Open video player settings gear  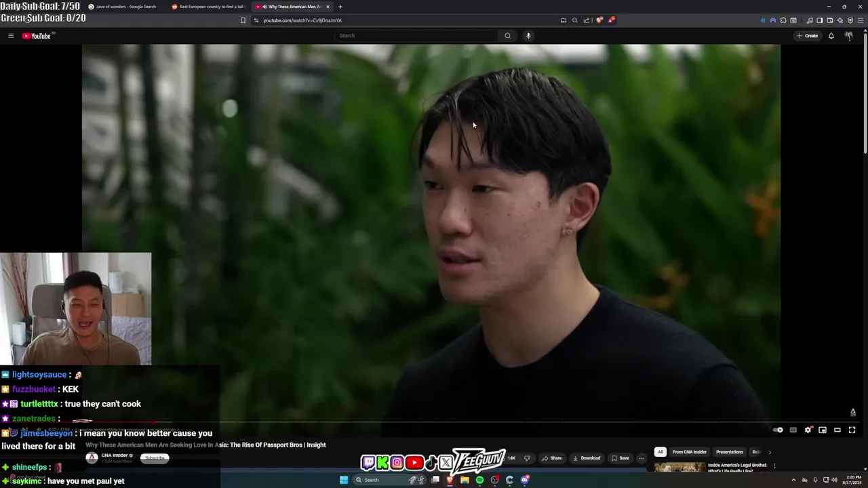(x=808, y=430)
